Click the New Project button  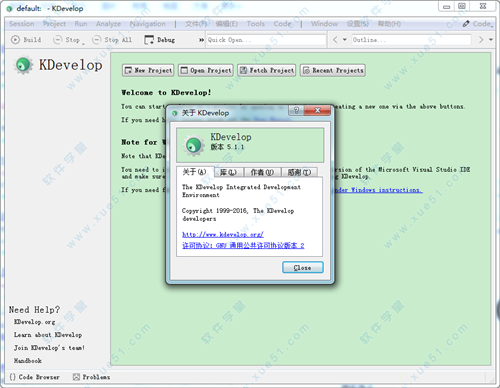[148, 70]
